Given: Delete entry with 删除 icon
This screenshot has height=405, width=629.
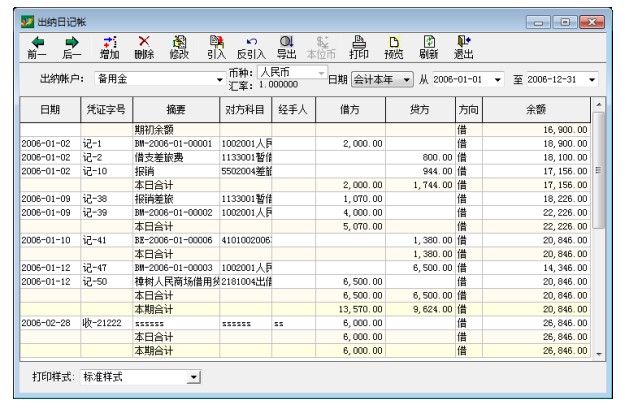Looking at the screenshot, I should click(x=144, y=47).
